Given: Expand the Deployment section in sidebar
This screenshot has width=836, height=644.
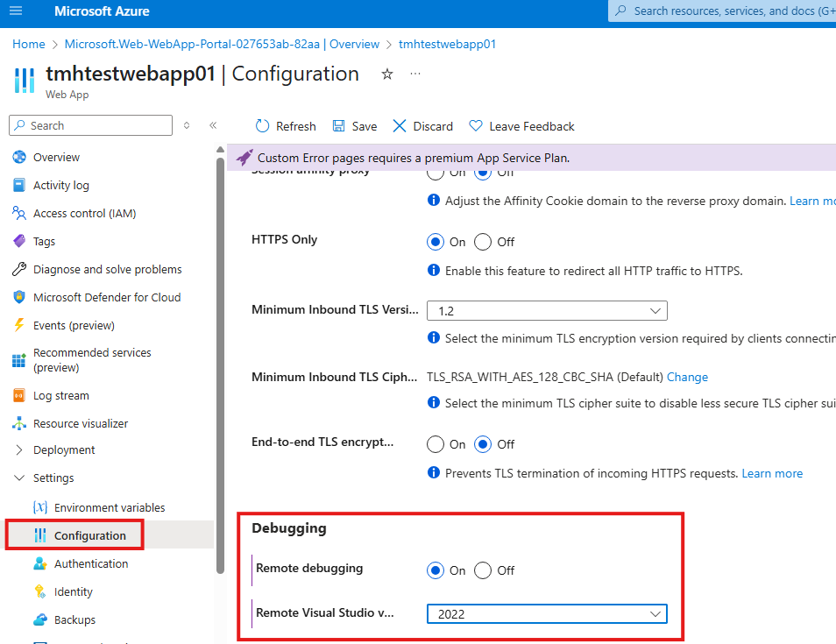Looking at the screenshot, I should coord(19,450).
